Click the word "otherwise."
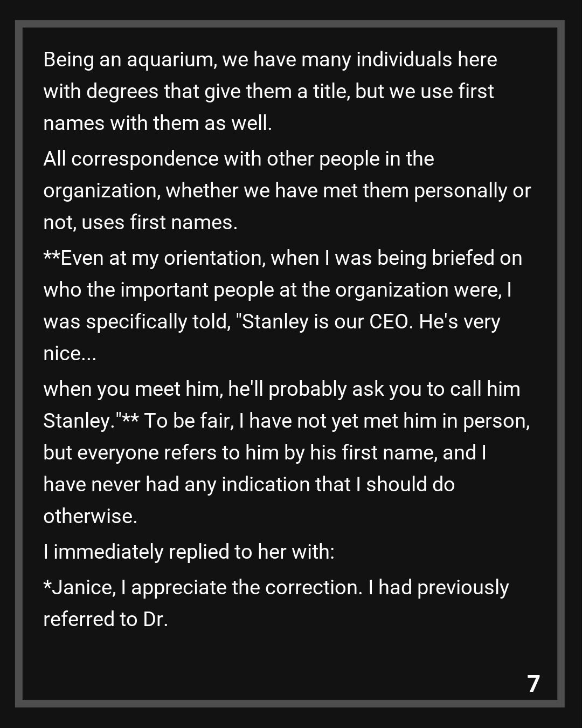Image resolution: width=582 pixels, height=728 pixels. pos(90,517)
